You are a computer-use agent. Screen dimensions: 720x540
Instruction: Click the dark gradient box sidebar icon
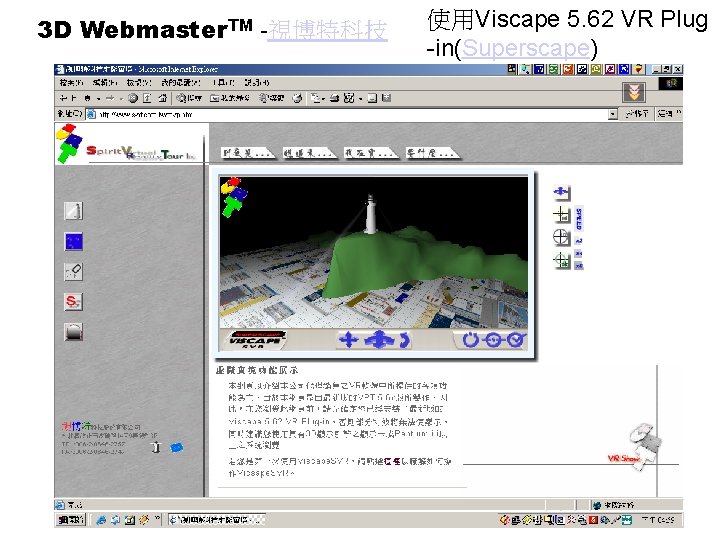(x=73, y=332)
